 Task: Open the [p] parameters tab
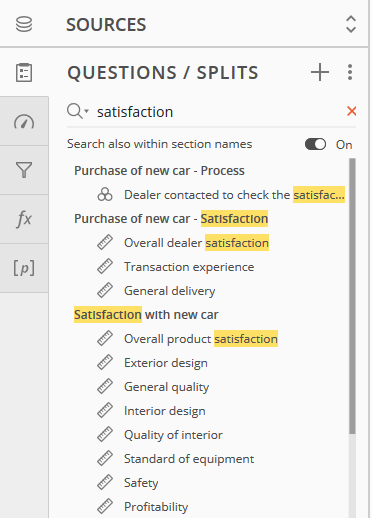coord(24,268)
